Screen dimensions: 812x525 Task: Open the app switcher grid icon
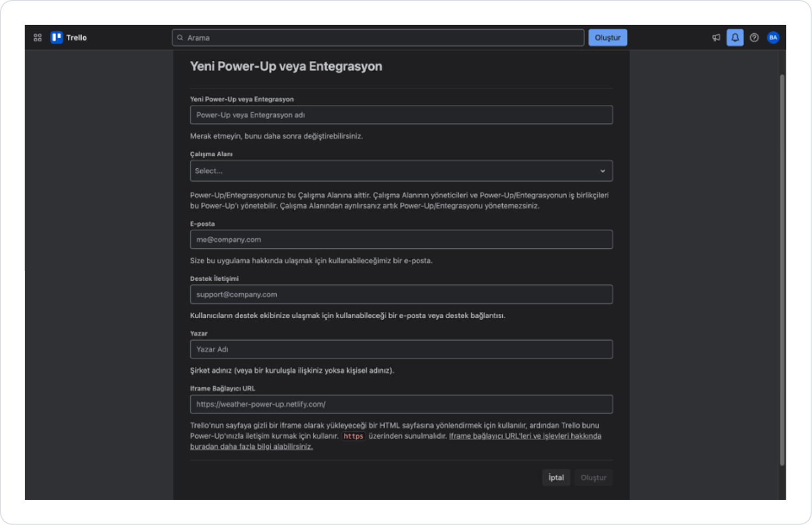pyautogui.click(x=38, y=38)
